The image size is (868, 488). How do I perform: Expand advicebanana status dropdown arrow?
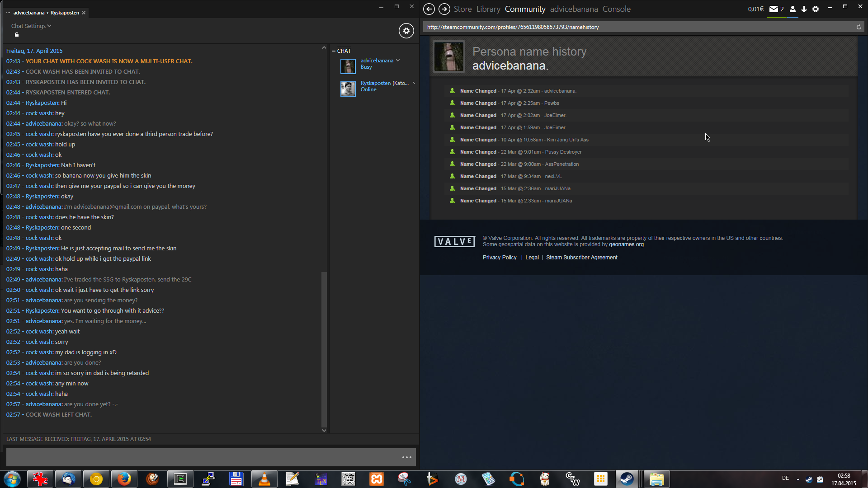[x=398, y=60]
